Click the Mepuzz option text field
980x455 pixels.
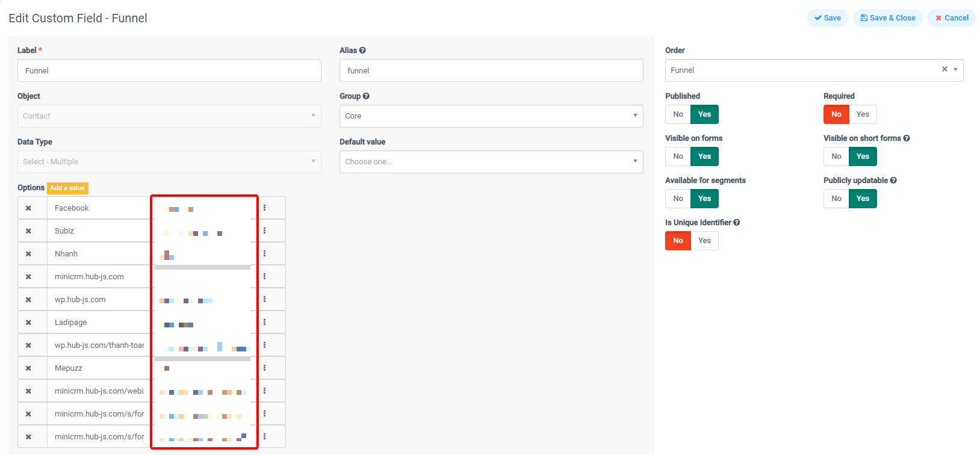pos(99,368)
